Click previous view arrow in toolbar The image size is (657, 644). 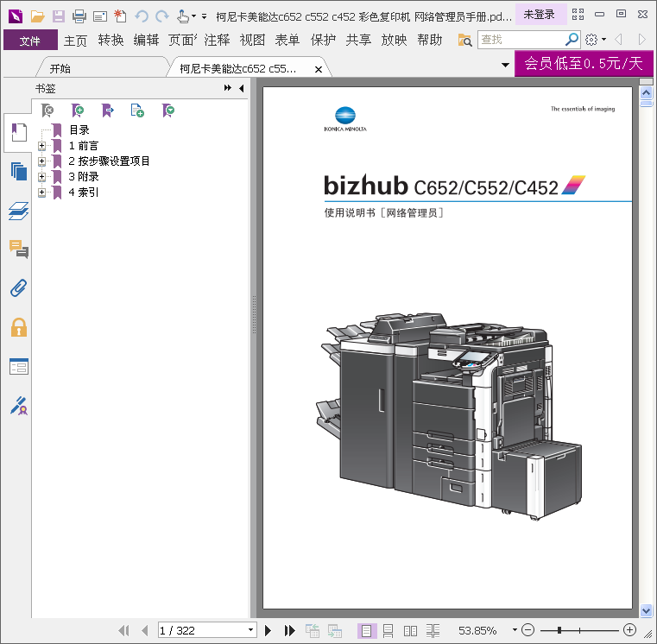click(618, 40)
